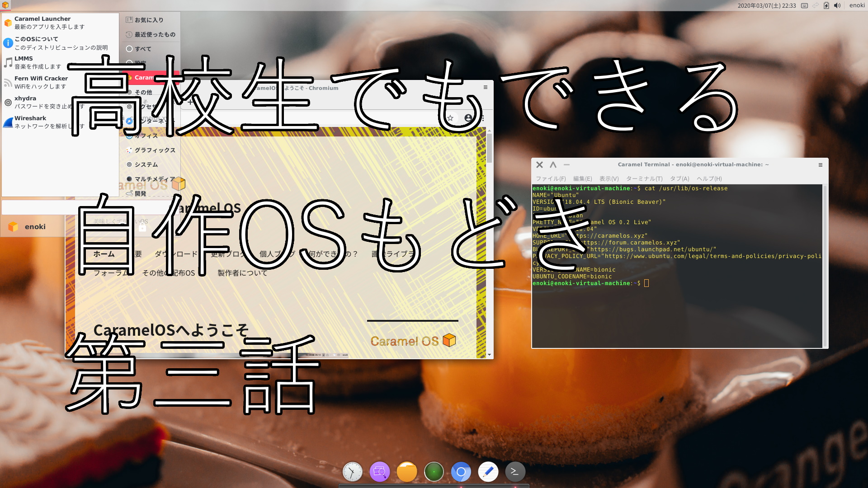Select すべて category in menu

click(x=151, y=49)
